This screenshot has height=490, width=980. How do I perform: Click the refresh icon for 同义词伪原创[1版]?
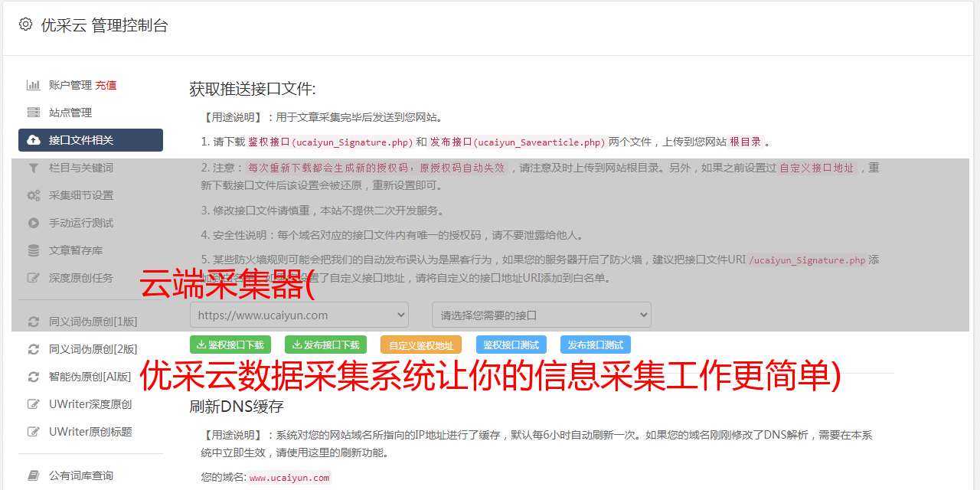coord(34,322)
